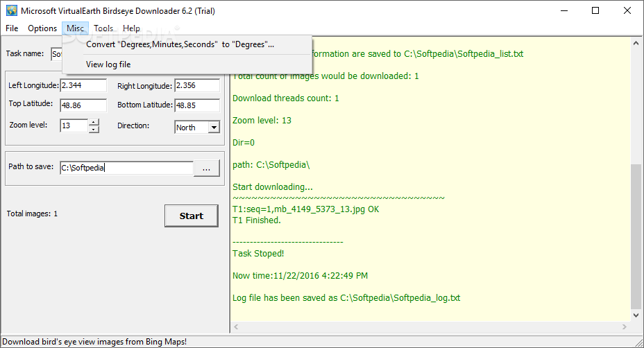Open the Help menu
Image resolution: width=644 pixels, height=348 pixels.
point(131,28)
